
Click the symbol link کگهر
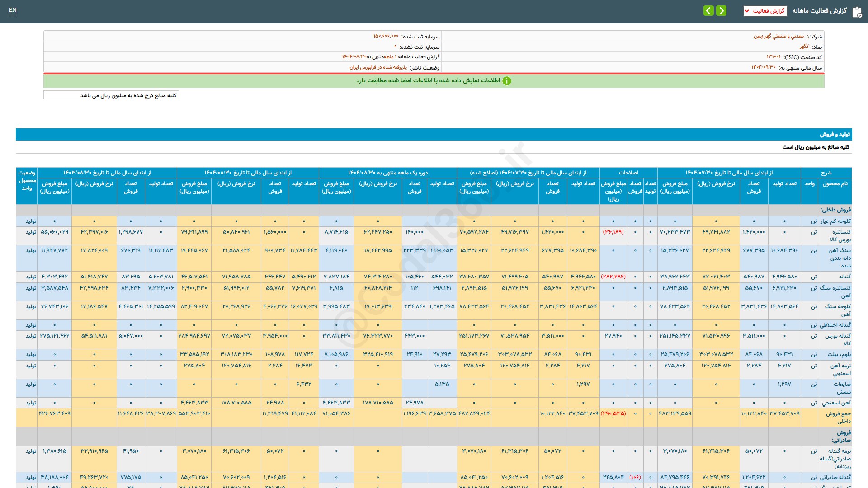point(804,47)
